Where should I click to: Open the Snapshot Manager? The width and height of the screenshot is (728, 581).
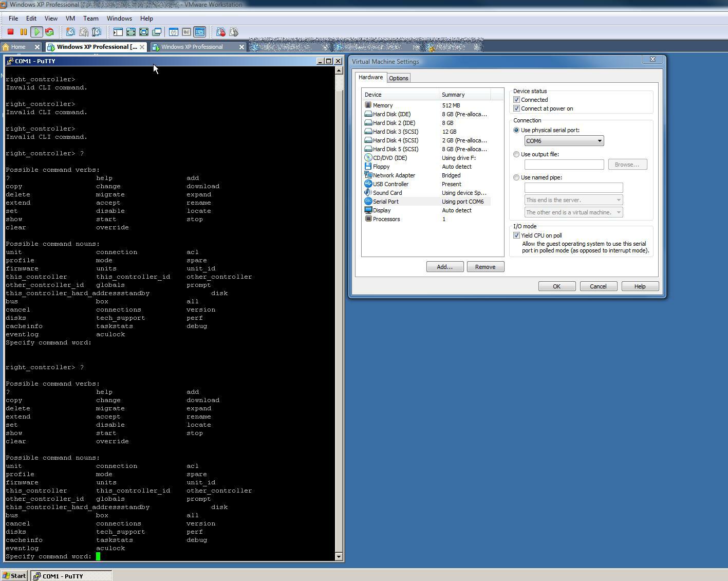coord(96,31)
